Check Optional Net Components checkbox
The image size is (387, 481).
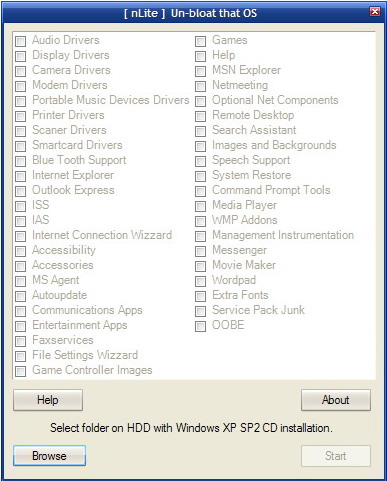pyautogui.click(x=200, y=101)
